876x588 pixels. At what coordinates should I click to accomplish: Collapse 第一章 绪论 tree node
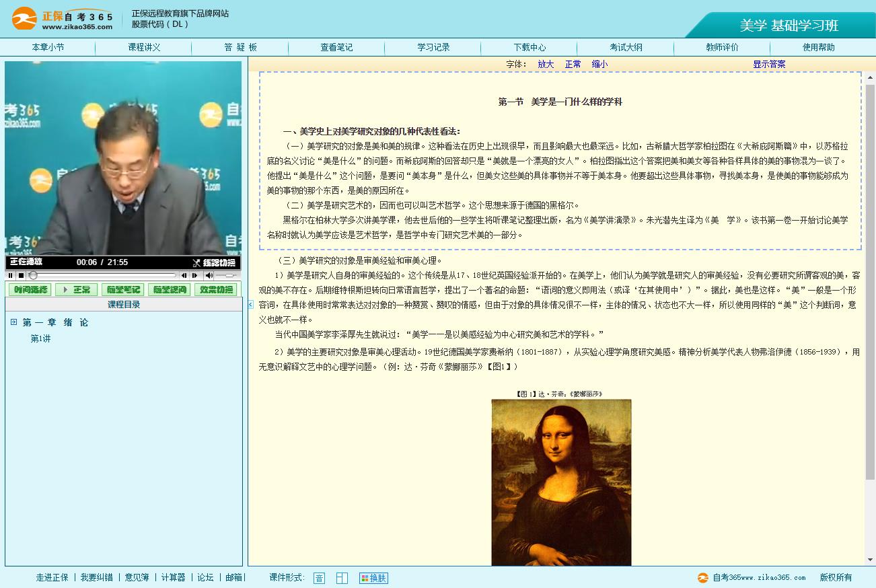(13, 322)
